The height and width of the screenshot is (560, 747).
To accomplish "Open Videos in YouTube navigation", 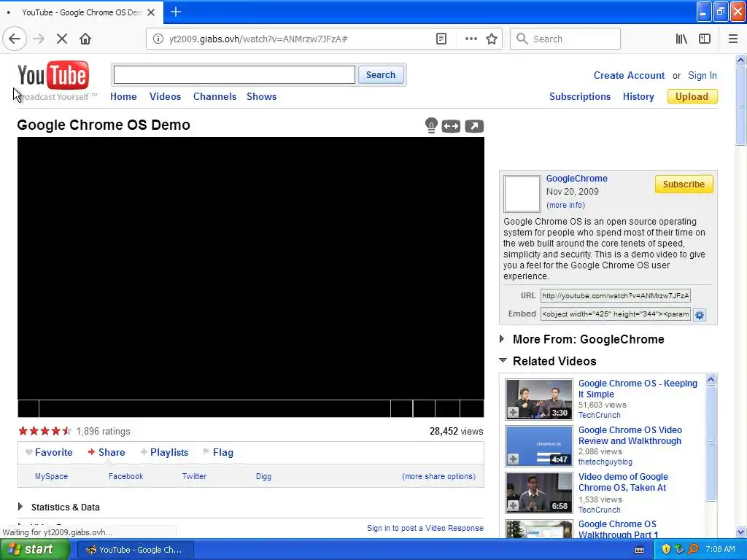I will [x=166, y=97].
